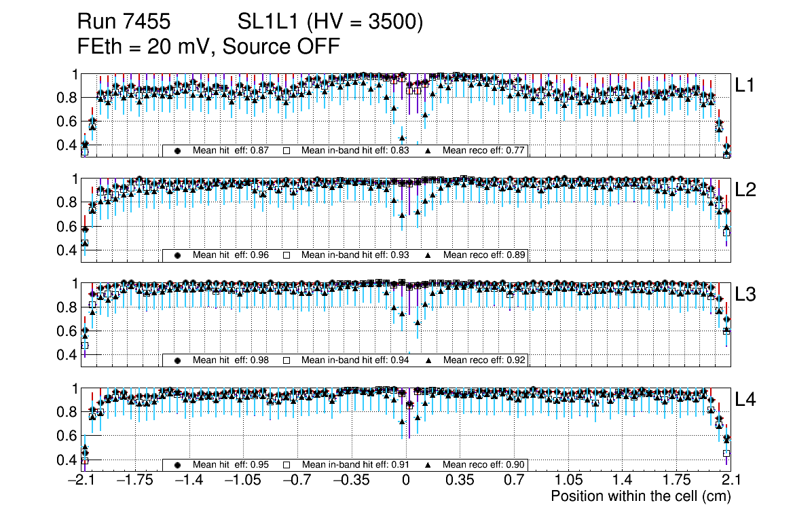Click the open square marker in L1 legend
Viewport: 812px width, 524px height.
tap(286, 151)
